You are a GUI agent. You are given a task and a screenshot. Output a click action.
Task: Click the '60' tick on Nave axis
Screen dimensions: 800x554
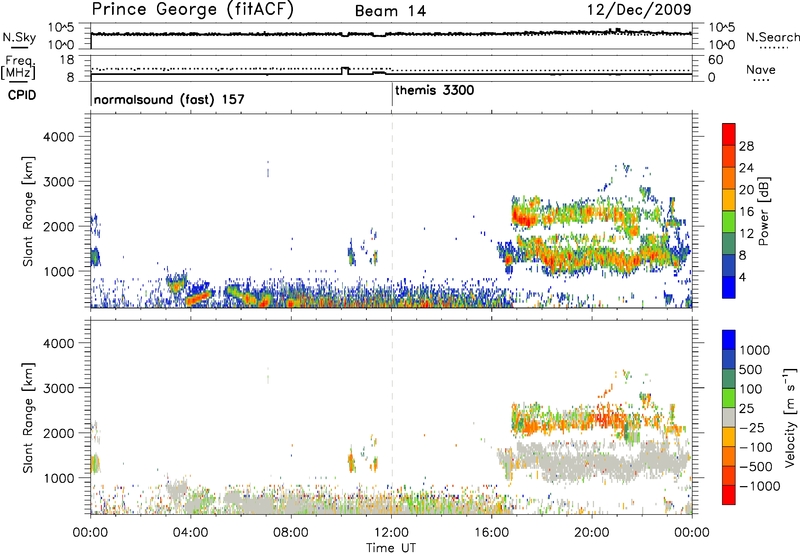pos(715,60)
